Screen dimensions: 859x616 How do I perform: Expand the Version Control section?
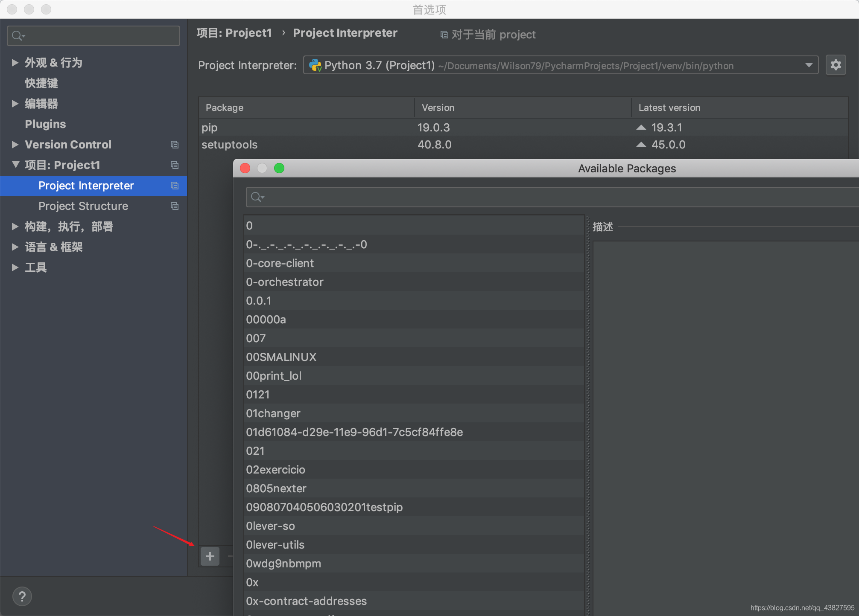[15, 145]
